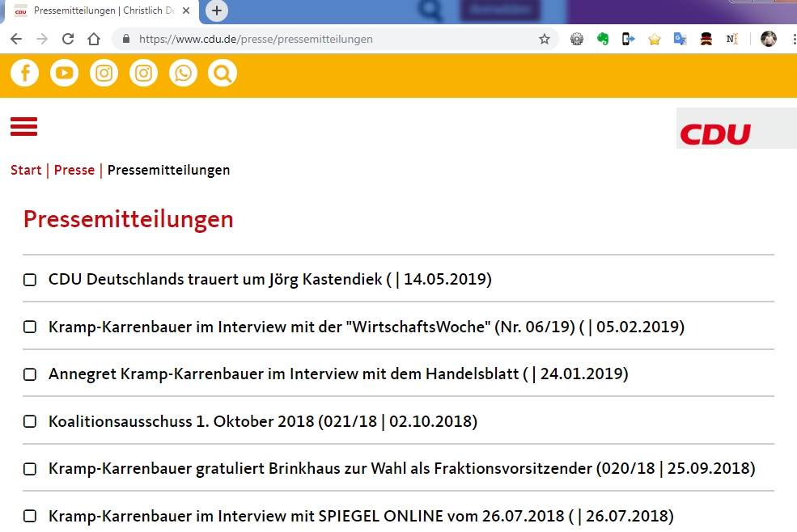
Task: Open the CDU Facebook page icon
Action: coord(24,73)
